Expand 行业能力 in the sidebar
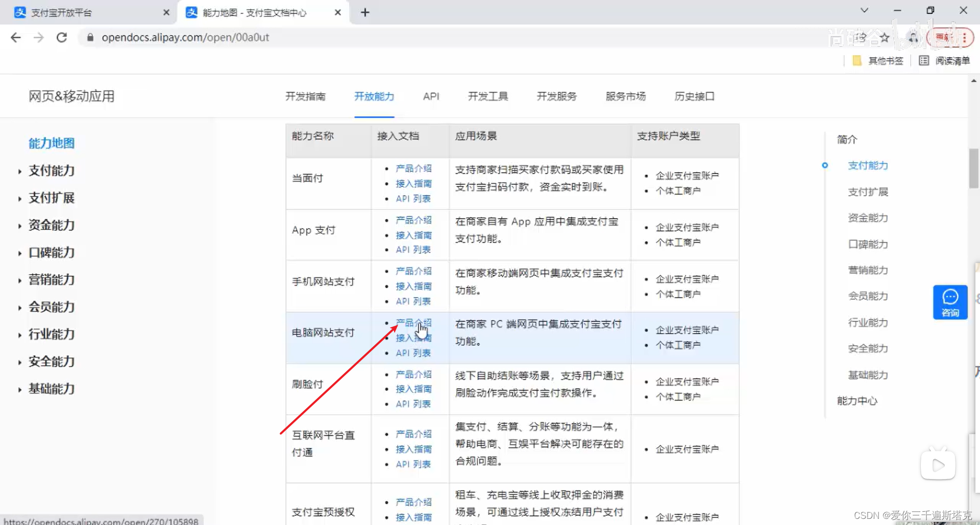 (52, 335)
